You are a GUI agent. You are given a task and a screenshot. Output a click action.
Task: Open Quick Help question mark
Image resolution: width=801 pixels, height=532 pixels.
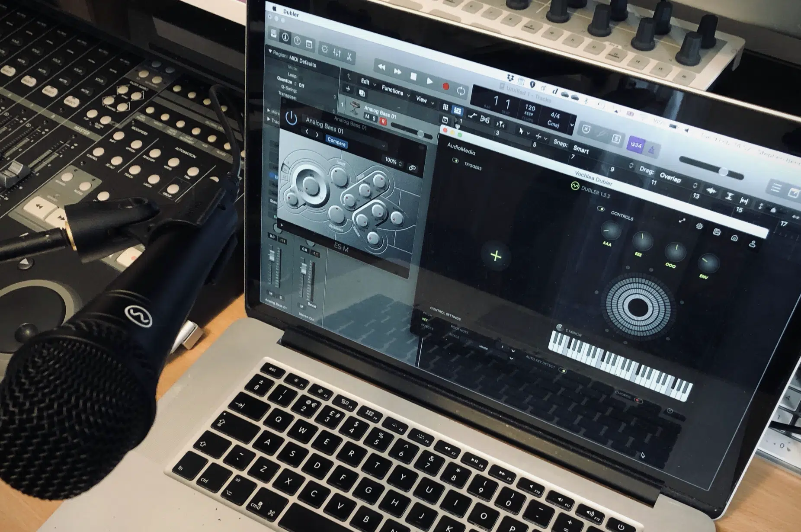pos(297,41)
